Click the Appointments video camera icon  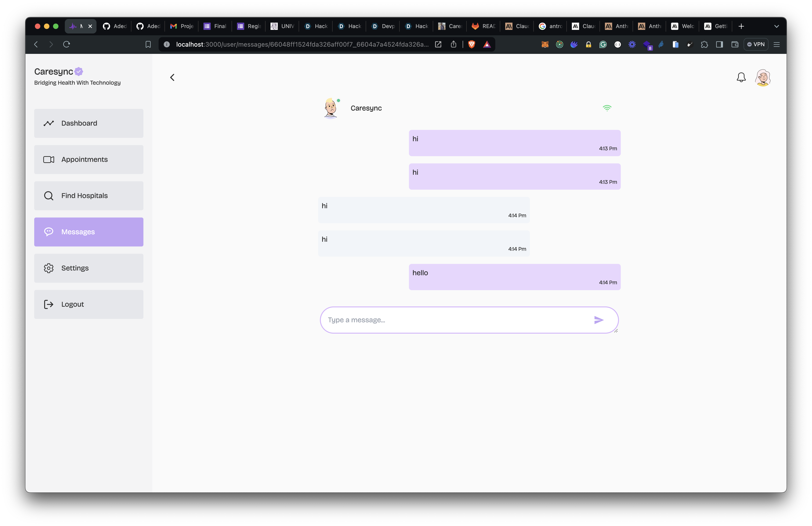(49, 159)
